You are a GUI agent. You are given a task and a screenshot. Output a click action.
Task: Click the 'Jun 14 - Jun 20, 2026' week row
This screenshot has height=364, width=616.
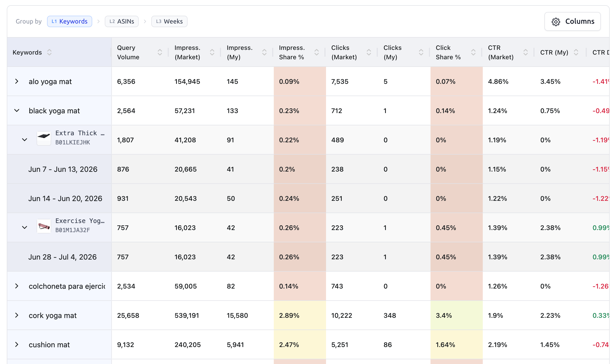click(308, 198)
